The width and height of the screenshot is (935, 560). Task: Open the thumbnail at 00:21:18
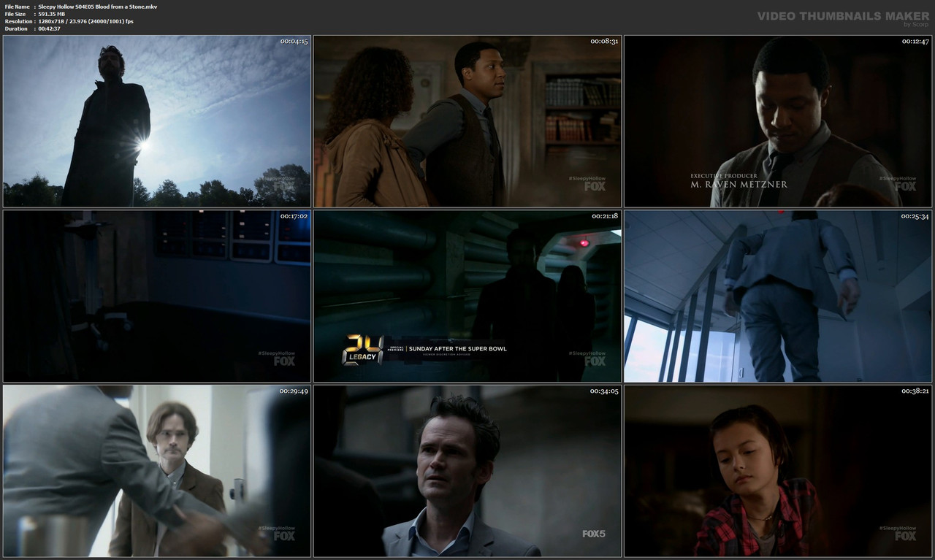pos(467,296)
